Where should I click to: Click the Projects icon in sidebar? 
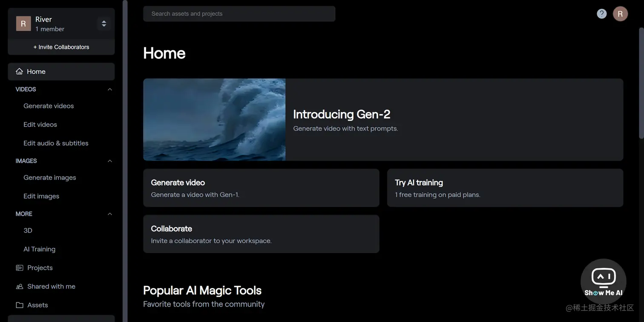[19, 268]
